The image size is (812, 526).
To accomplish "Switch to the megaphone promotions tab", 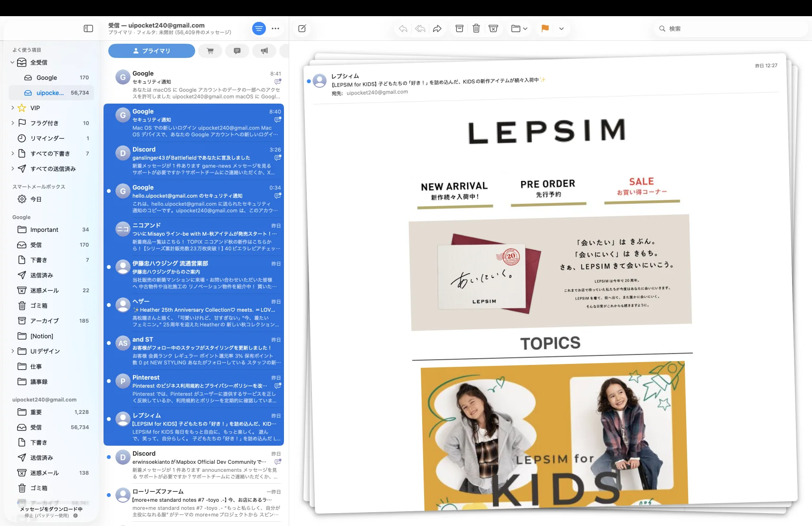I will click(264, 51).
